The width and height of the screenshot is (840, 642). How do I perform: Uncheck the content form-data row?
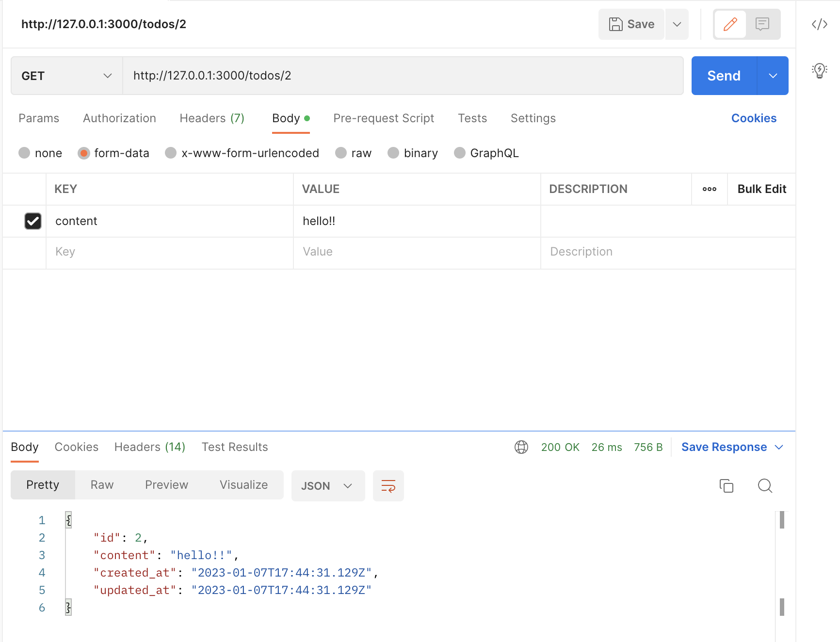pos(32,221)
